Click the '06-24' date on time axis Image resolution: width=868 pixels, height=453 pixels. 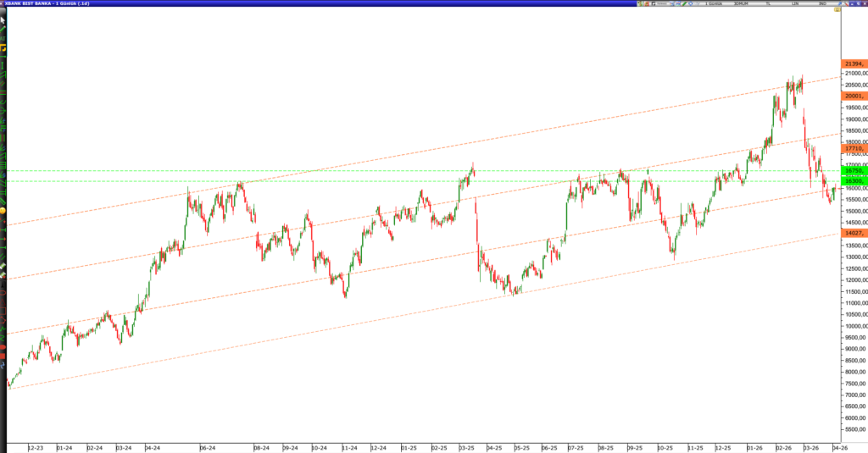(x=207, y=447)
